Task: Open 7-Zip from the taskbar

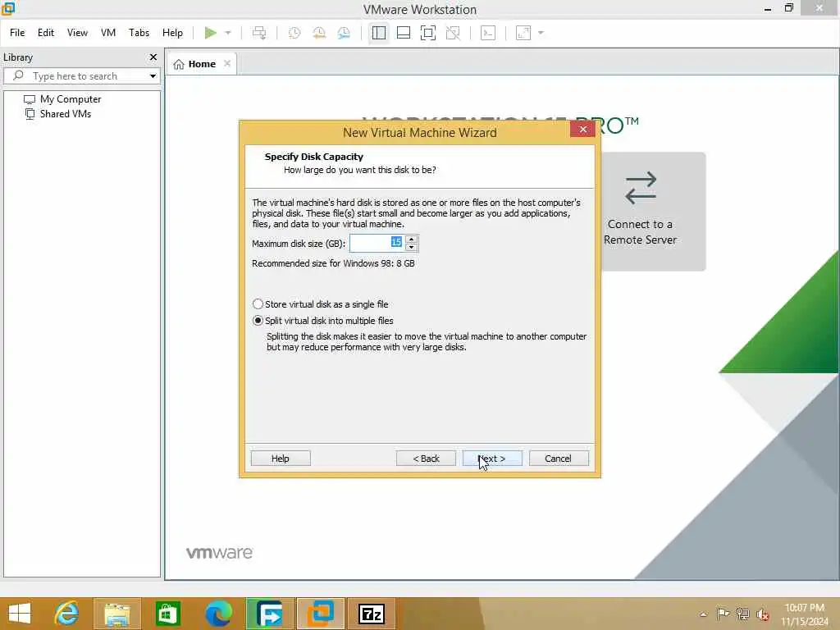Action: [x=371, y=614]
